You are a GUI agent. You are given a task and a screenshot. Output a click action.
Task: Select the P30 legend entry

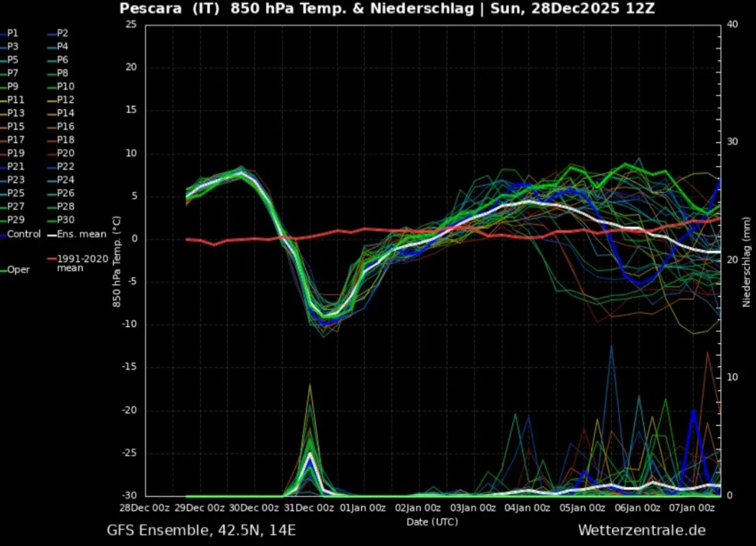64,220
